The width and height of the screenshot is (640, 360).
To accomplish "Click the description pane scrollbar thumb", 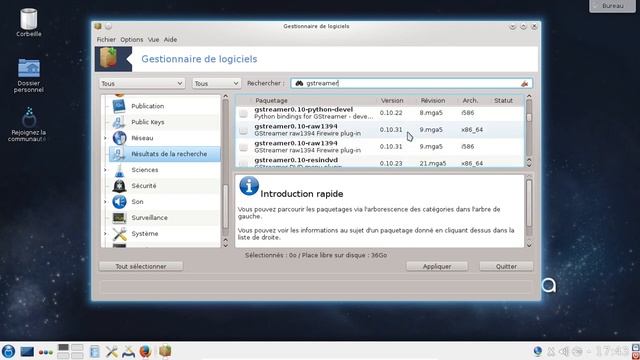I will [x=529, y=203].
